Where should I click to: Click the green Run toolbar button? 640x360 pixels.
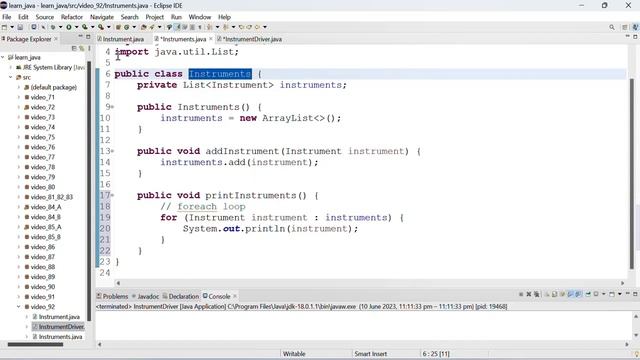coord(69,27)
